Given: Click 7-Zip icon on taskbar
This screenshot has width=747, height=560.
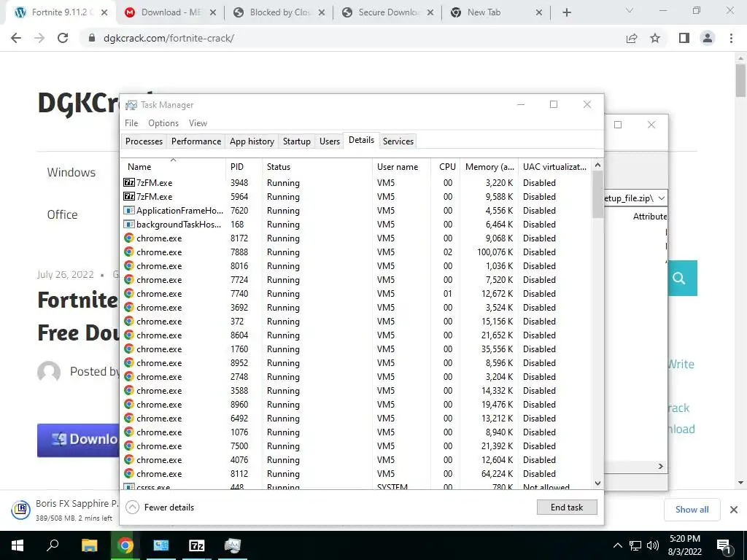Looking at the screenshot, I should coord(197,545).
